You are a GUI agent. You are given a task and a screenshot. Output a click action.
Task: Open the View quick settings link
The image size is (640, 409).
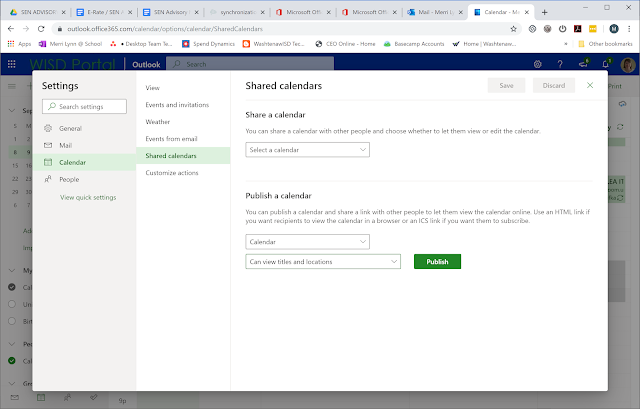(88, 197)
